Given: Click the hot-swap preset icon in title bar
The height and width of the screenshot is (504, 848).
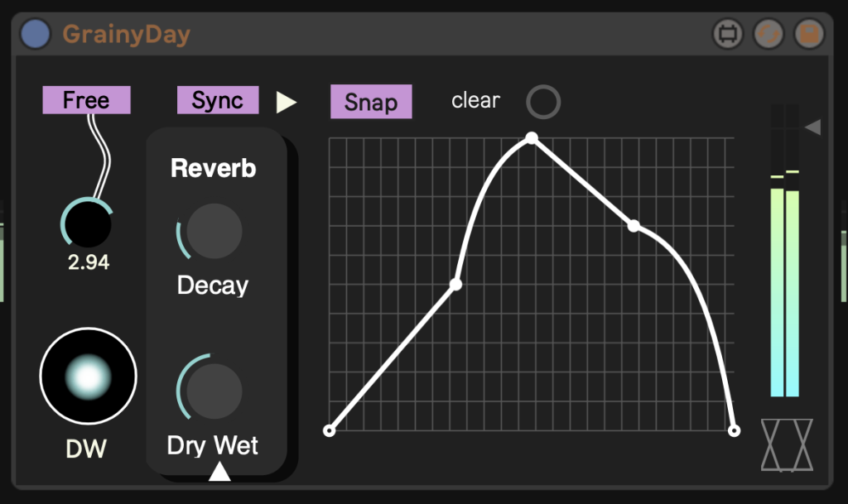Looking at the screenshot, I should point(768,35).
